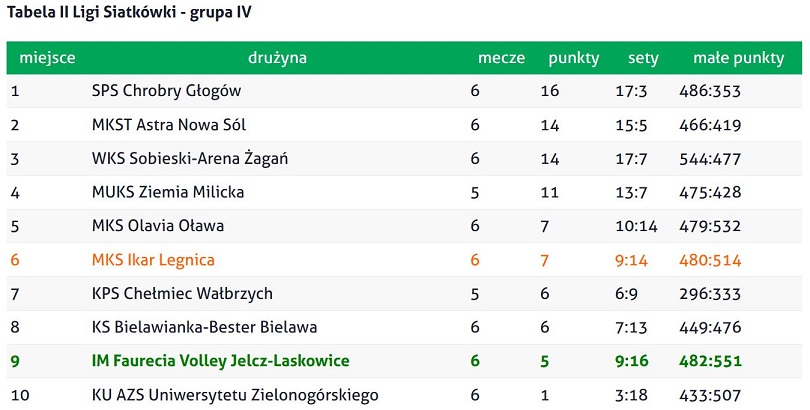Click sets score 9:16 in green row

click(631, 361)
